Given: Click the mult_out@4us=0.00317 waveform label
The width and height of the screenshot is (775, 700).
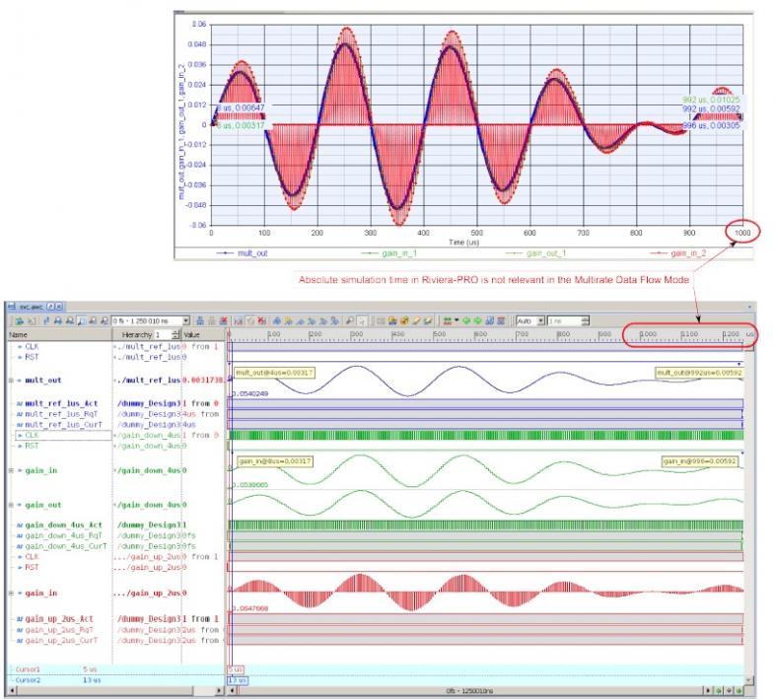Looking at the screenshot, I should click(274, 373).
